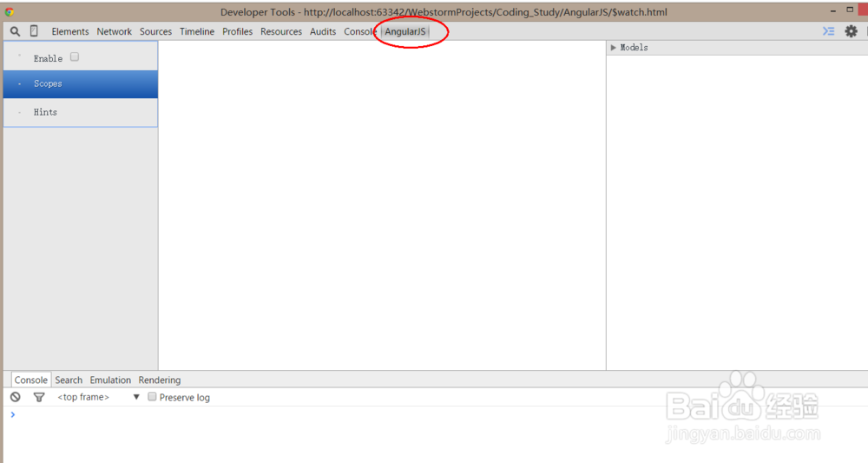Minimize the Developer Tools window

point(833,10)
